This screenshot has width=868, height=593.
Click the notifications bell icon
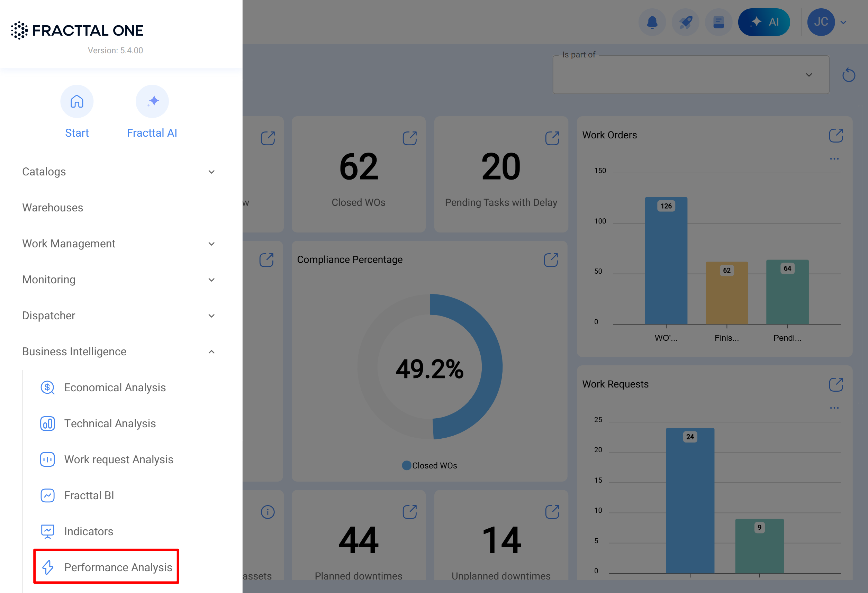coord(652,22)
